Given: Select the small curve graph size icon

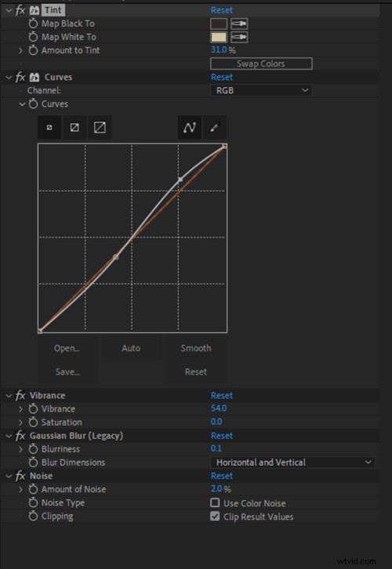Looking at the screenshot, I should [49, 128].
